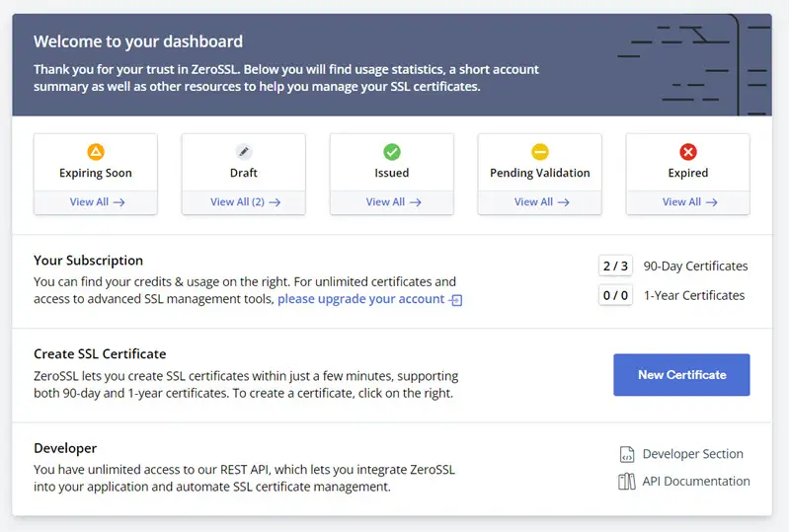Open View All (2) draft certificates
This screenshot has width=790, height=532.
(245, 202)
